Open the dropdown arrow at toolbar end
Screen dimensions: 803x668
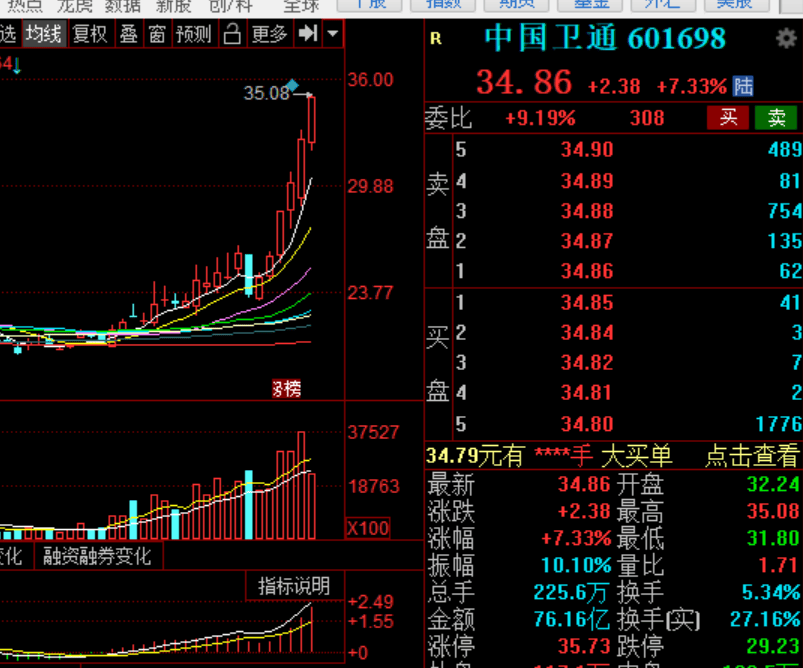point(332,34)
